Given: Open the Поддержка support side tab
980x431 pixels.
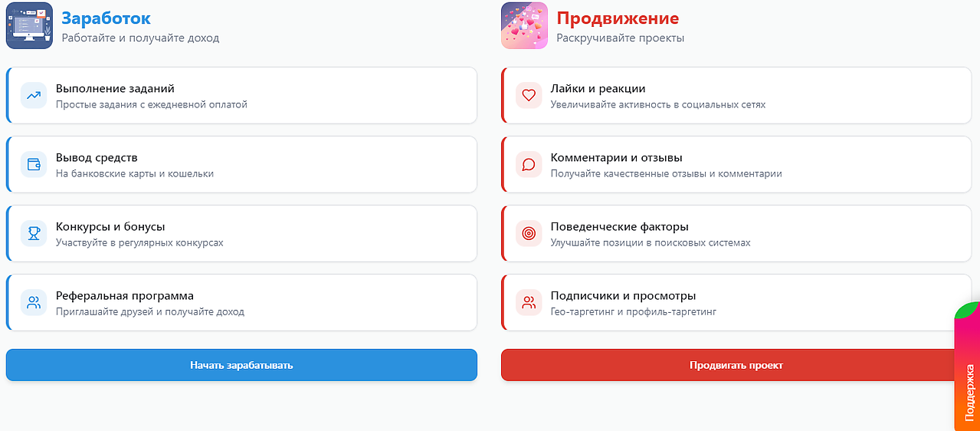Looking at the screenshot, I should (968, 368).
